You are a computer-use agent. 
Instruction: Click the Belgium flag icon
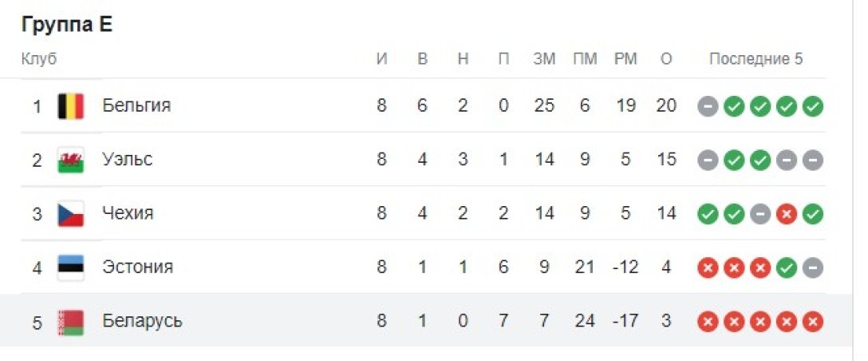coord(71,105)
